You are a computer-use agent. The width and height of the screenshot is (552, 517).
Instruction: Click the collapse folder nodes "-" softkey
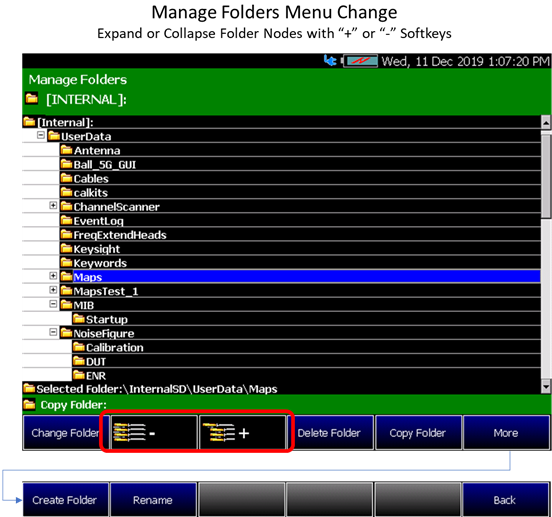[x=154, y=433]
